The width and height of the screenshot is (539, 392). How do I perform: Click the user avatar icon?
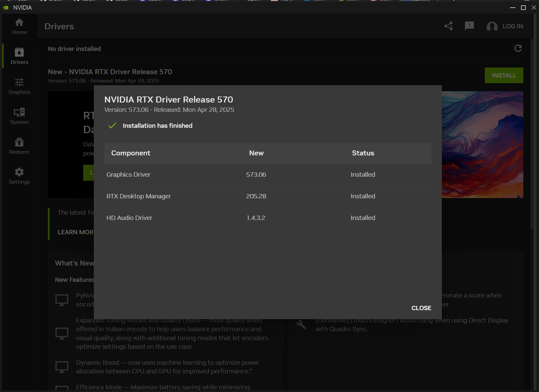click(x=492, y=26)
